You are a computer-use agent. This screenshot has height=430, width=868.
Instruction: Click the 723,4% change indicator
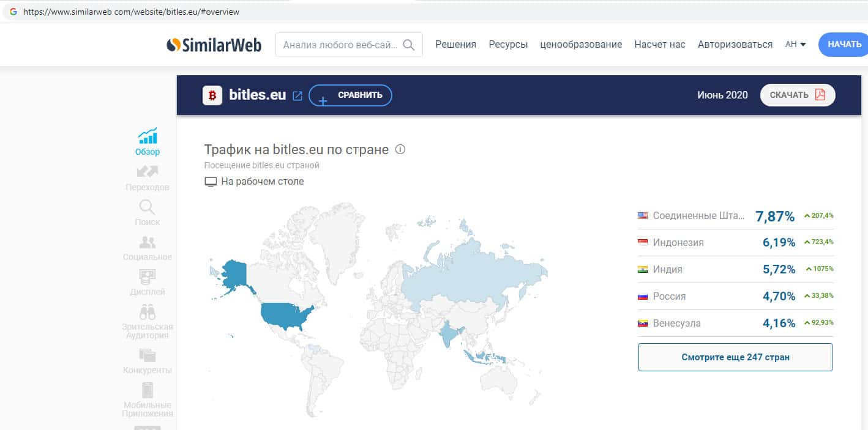pyautogui.click(x=818, y=242)
